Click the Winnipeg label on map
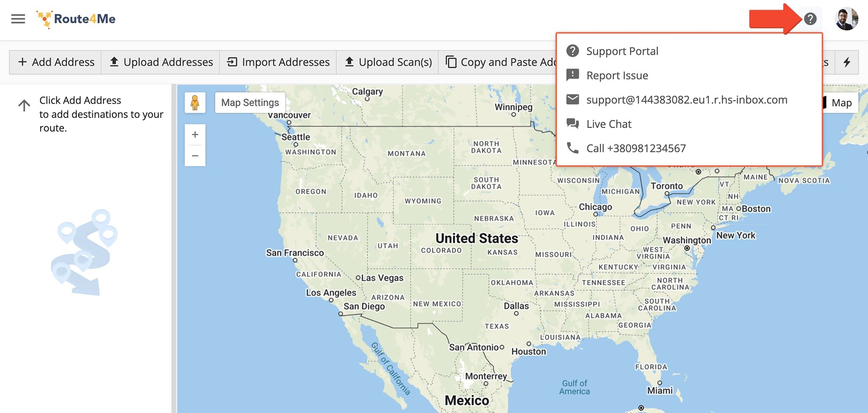The image size is (868, 413). [x=514, y=107]
